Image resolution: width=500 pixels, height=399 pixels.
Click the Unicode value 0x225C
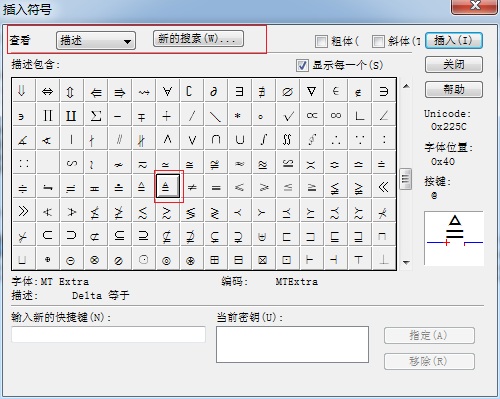449,127
